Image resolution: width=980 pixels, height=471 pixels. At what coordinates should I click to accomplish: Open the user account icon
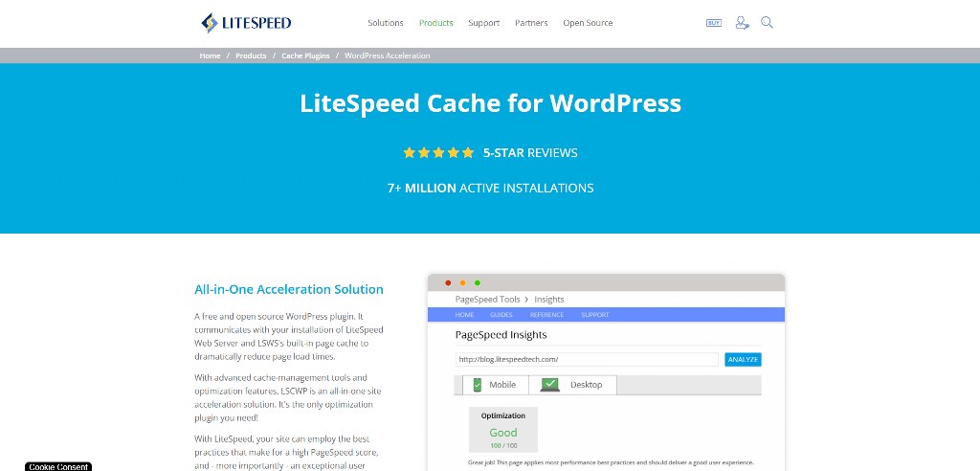click(x=742, y=23)
